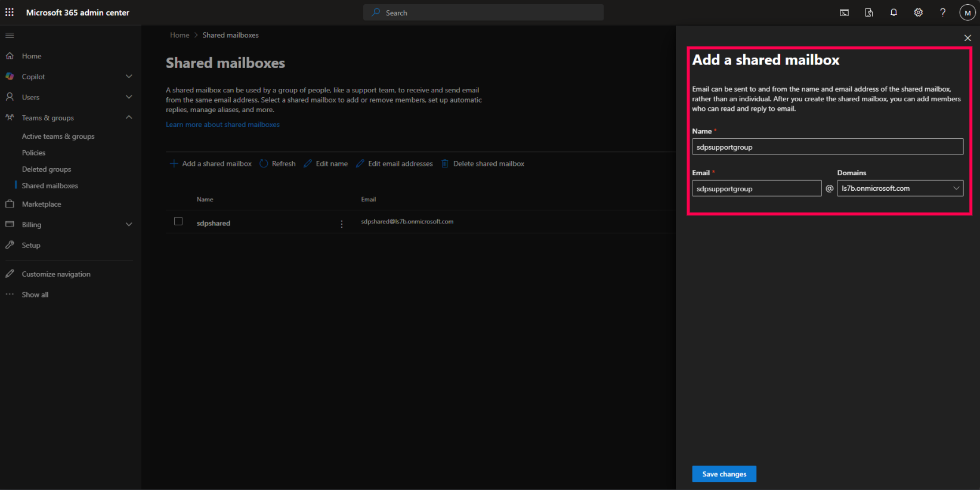Image resolution: width=980 pixels, height=490 pixels.
Task: Click the Save changes button
Action: click(724, 474)
